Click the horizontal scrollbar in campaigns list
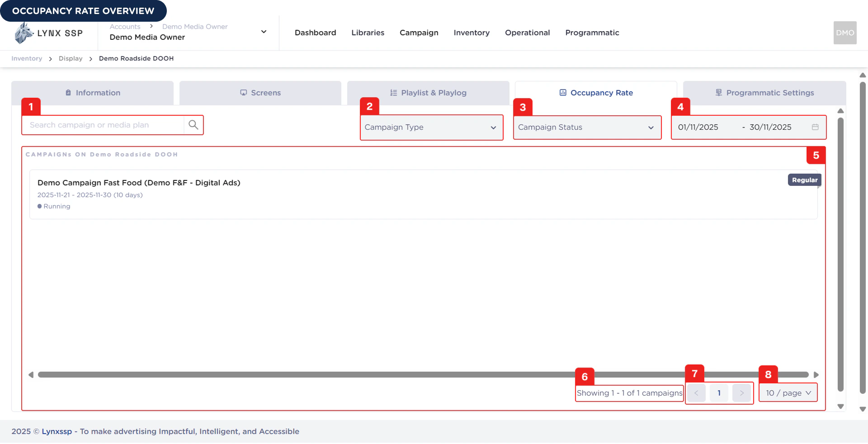Image resolution: width=868 pixels, height=444 pixels. pos(423,374)
